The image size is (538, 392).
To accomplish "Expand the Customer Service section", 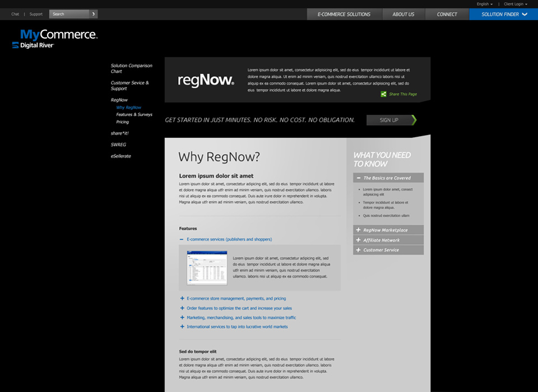I will pos(388,250).
